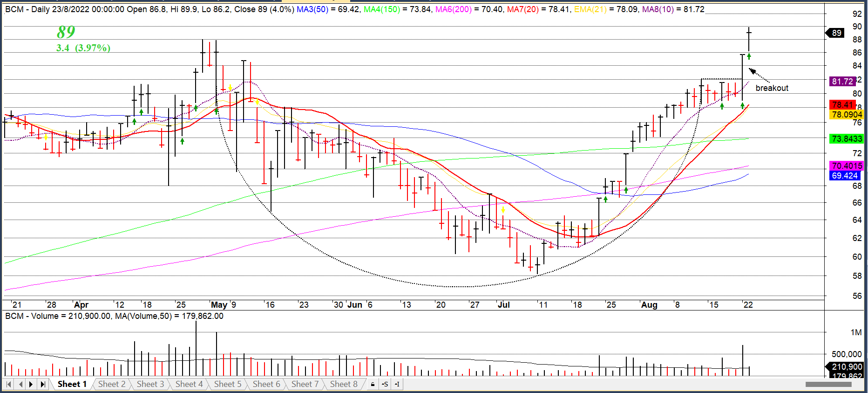Jump to the first chart sheet
Image resolution: width=868 pixels, height=393 pixels.
pyautogui.click(x=8, y=384)
